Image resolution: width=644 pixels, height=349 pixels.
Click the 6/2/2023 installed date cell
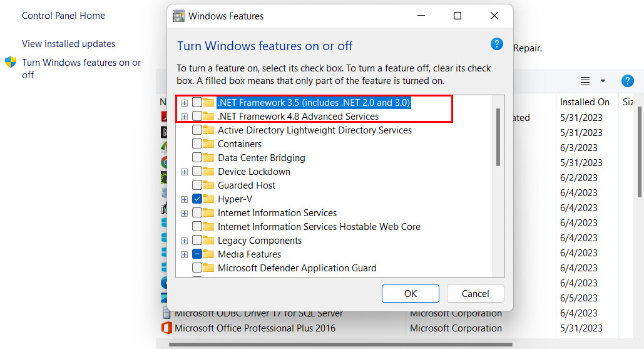tap(579, 177)
